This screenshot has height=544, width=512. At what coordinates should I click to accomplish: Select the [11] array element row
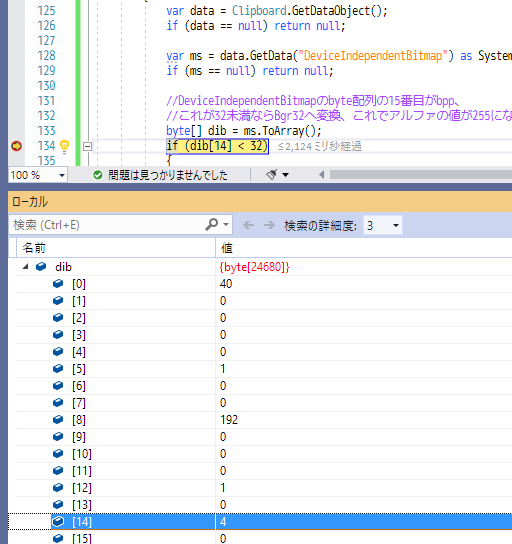(264, 471)
